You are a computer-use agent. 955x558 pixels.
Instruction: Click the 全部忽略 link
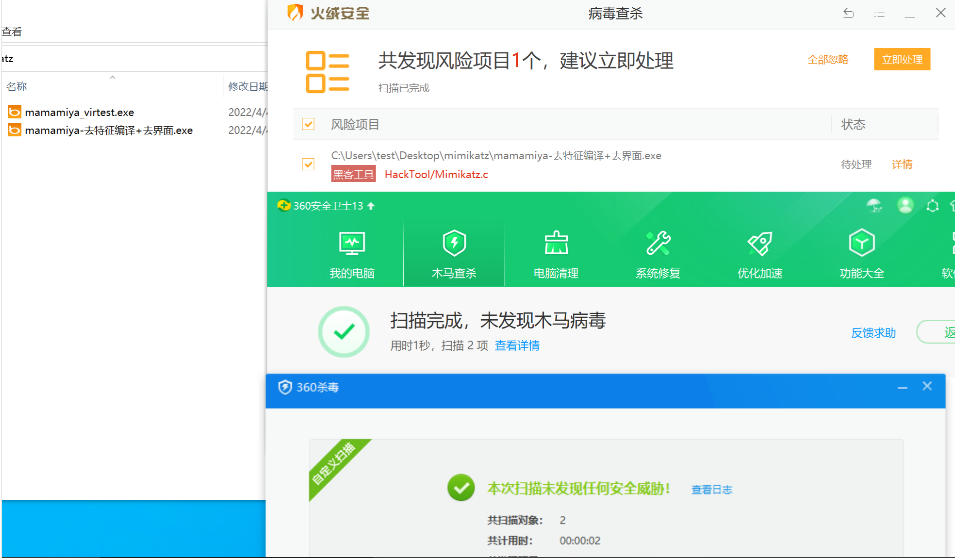click(x=828, y=59)
